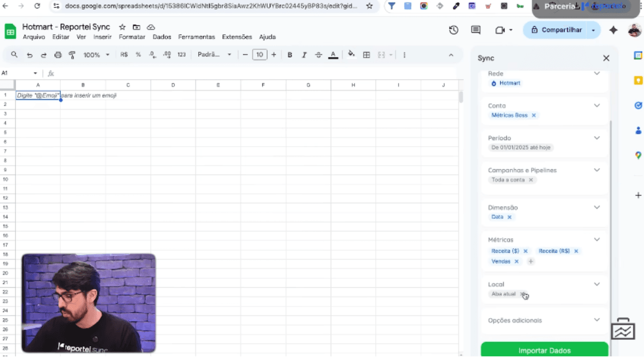Screen dimensions: 644x360
Task: Expand the Opções adicionais section
Action: coord(597,320)
